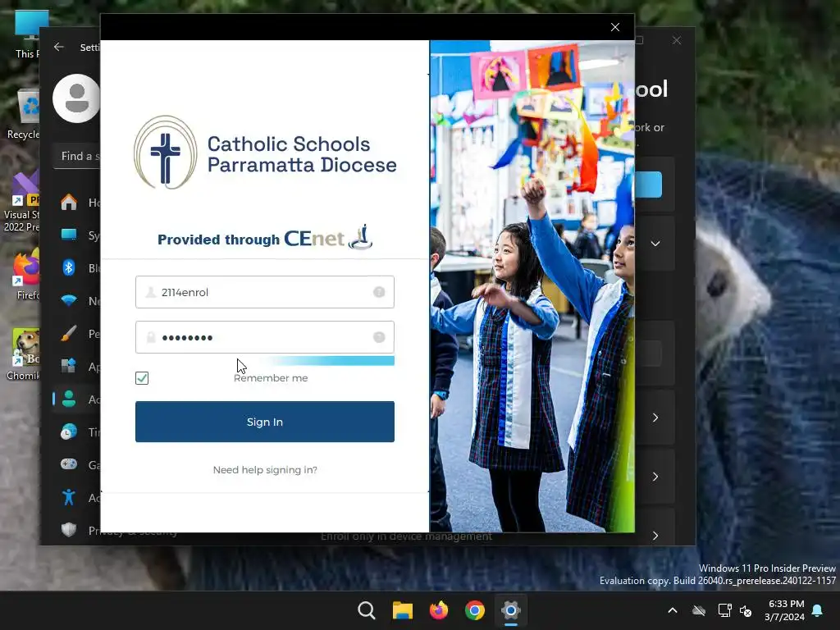This screenshot has width=840, height=630.
Task: Click the Find a setting search box
Action: tap(76, 157)
